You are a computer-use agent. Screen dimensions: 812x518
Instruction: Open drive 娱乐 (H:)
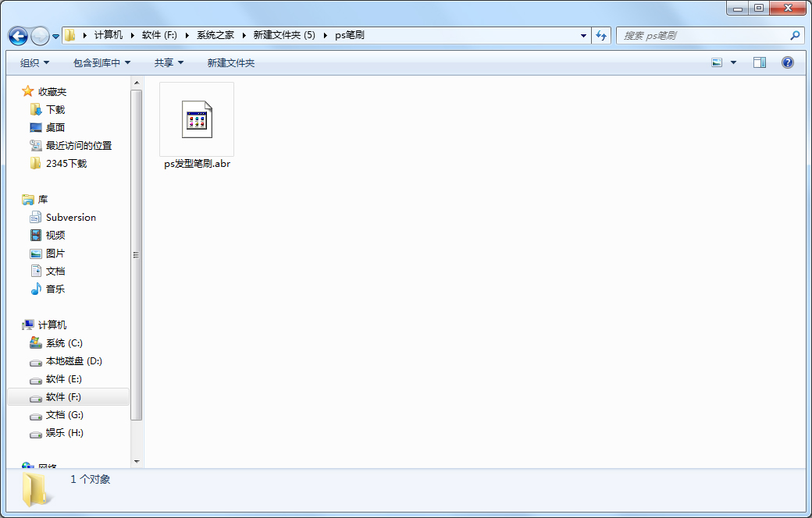point(65,433)
